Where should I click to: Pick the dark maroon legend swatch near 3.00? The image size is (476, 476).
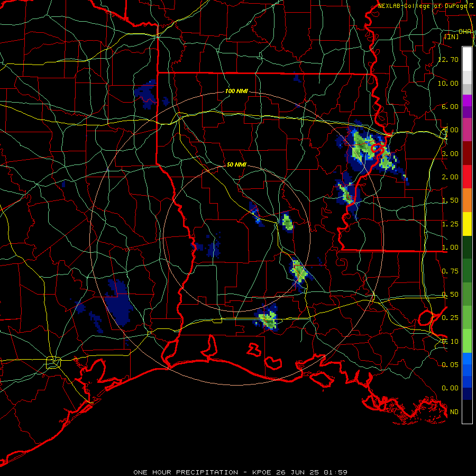click(x=467, y=153)
